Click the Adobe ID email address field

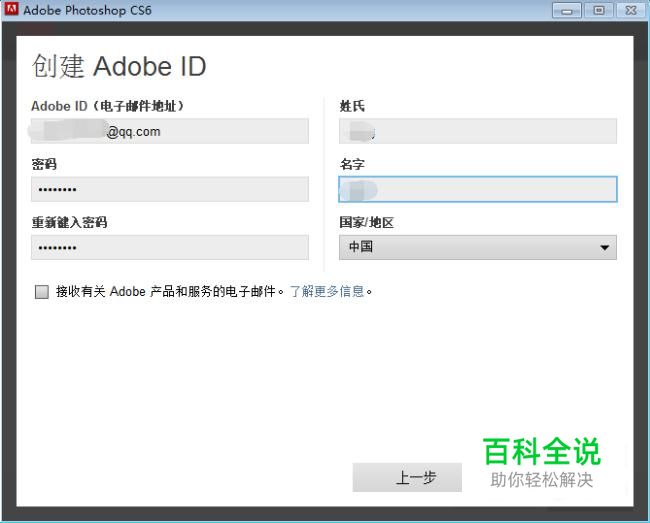tap(170, 131)
